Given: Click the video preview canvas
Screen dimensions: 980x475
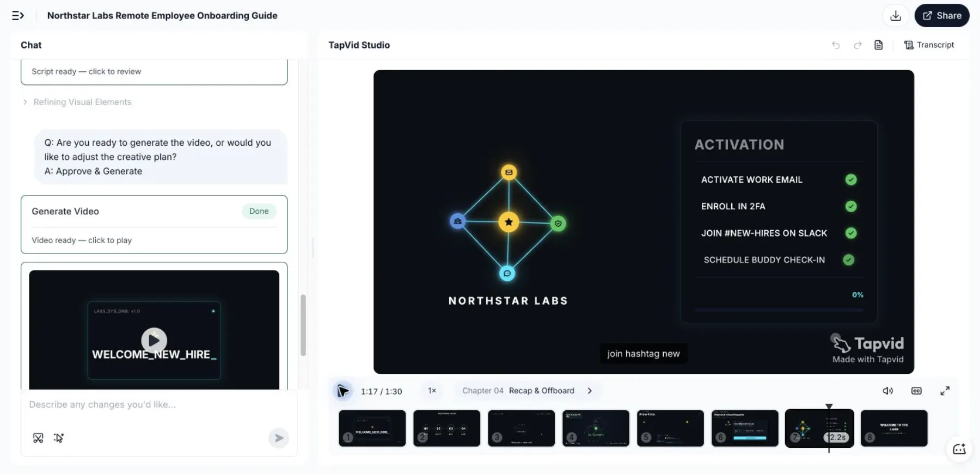Looking at the screenshot, I should [x=644, y=221].
